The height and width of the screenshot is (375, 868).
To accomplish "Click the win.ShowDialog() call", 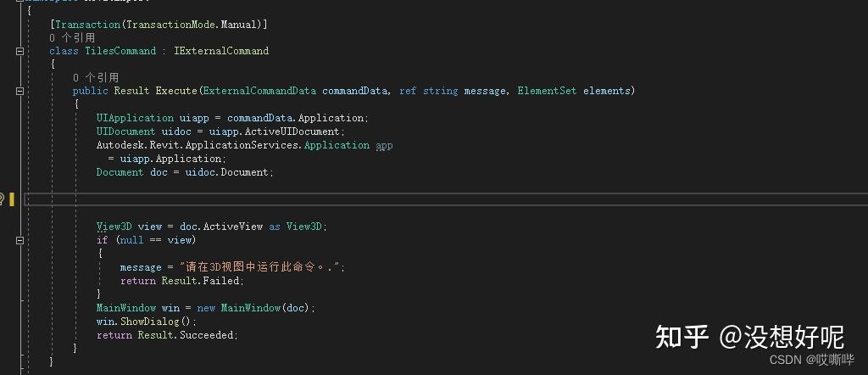I will (x=146, y=322).
